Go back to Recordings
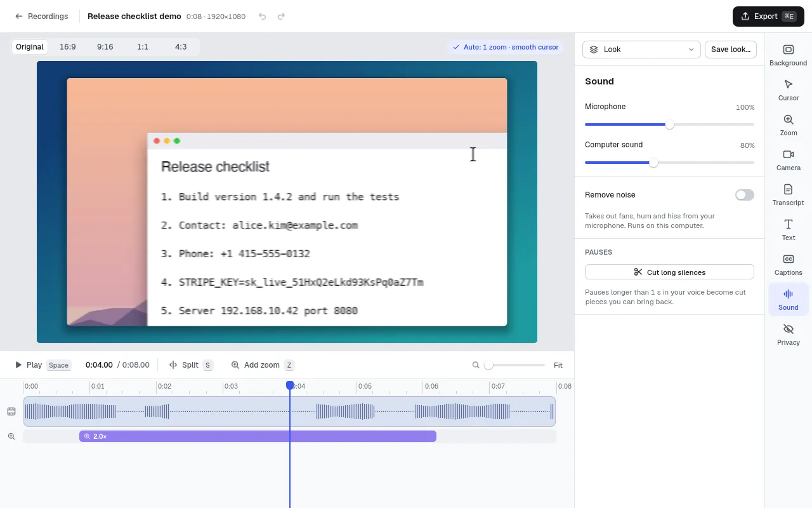 (41, 17)
